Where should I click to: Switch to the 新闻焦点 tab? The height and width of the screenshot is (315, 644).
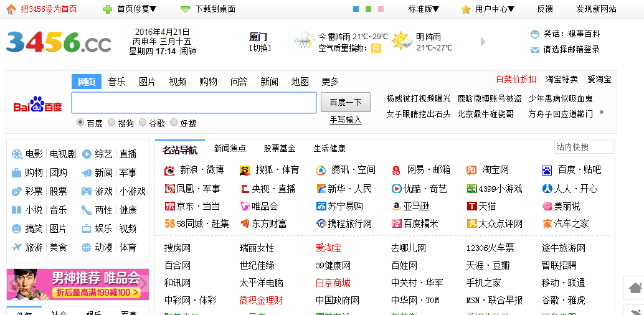[x=230, y=148]
